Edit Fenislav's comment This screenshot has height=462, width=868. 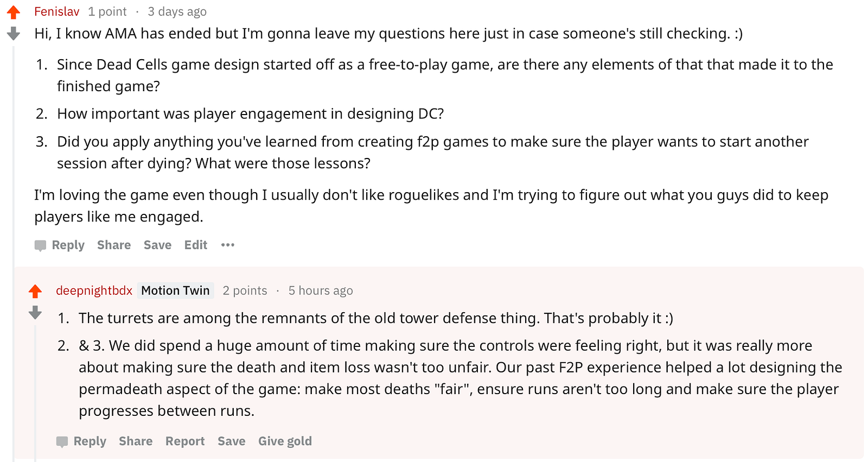pyautogui.click(x=195, y=245)
